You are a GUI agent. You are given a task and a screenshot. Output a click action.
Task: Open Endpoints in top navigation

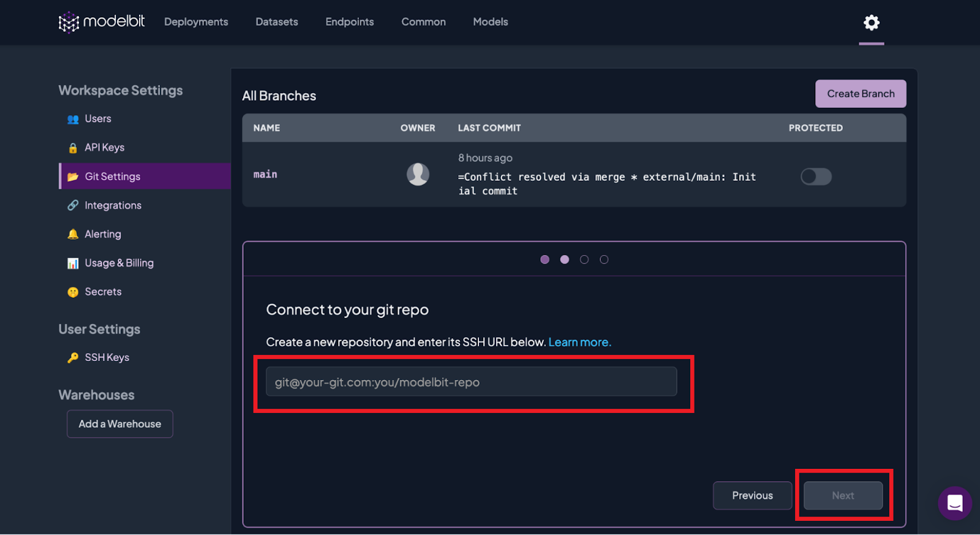click(350, 22)
